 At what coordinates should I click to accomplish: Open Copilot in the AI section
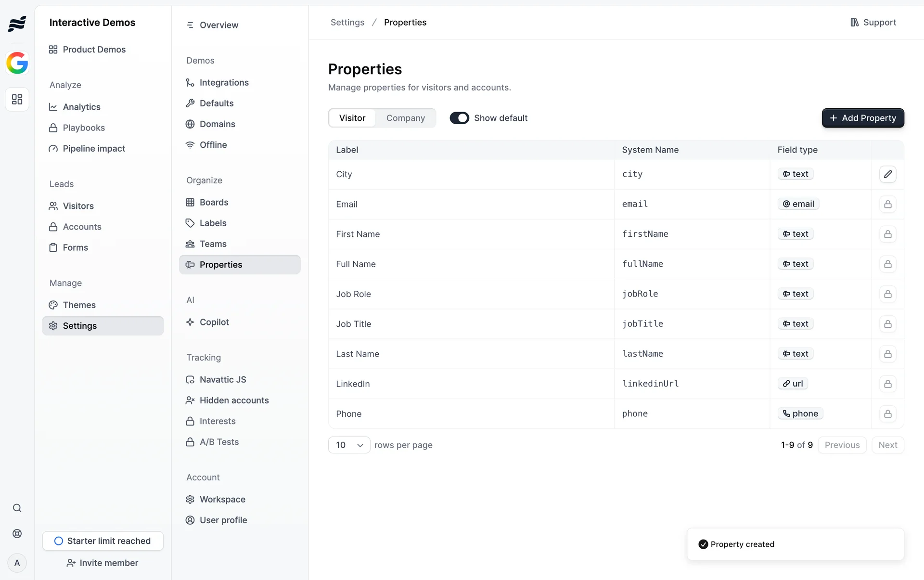(214, 322)
